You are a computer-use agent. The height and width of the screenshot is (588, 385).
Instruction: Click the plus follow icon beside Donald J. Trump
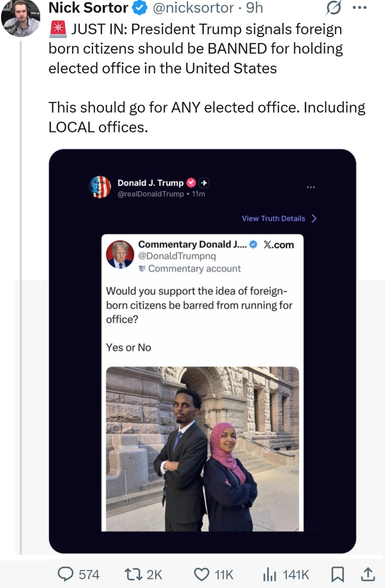pos(204,183)
